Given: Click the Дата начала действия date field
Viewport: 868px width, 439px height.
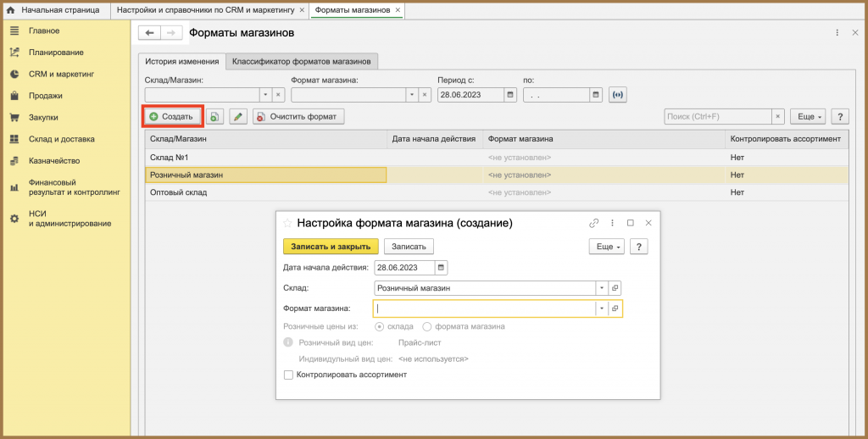Looking at the screenshot, I should 404,268.
